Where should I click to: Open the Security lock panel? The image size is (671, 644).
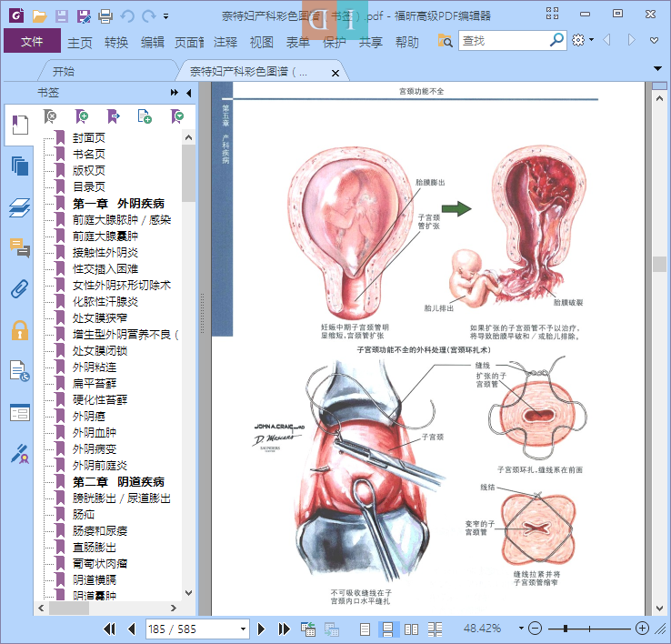(x=20, y=330)
